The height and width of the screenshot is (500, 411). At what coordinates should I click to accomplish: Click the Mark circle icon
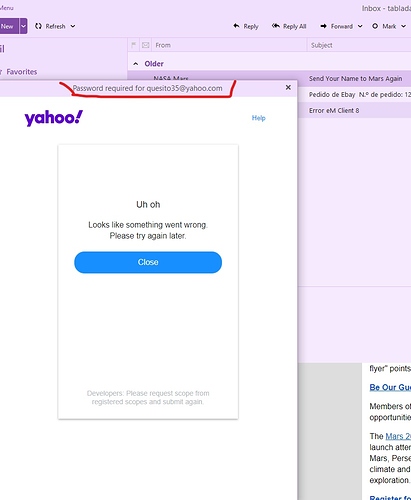pos(375,26)
